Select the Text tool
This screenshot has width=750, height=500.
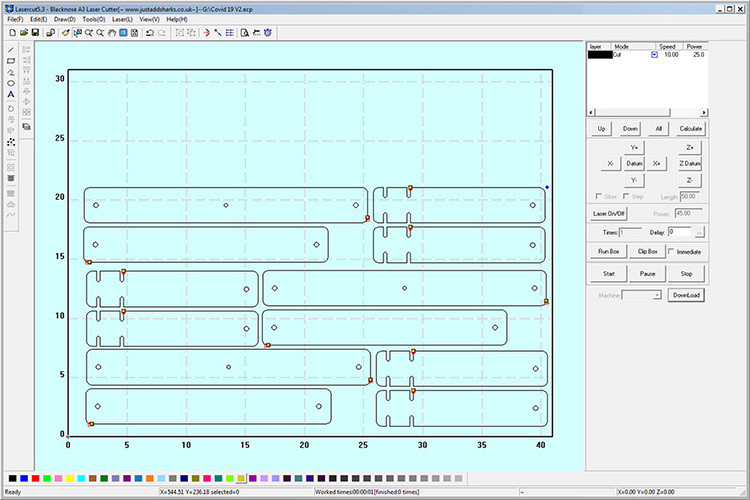tap(11, 94)
